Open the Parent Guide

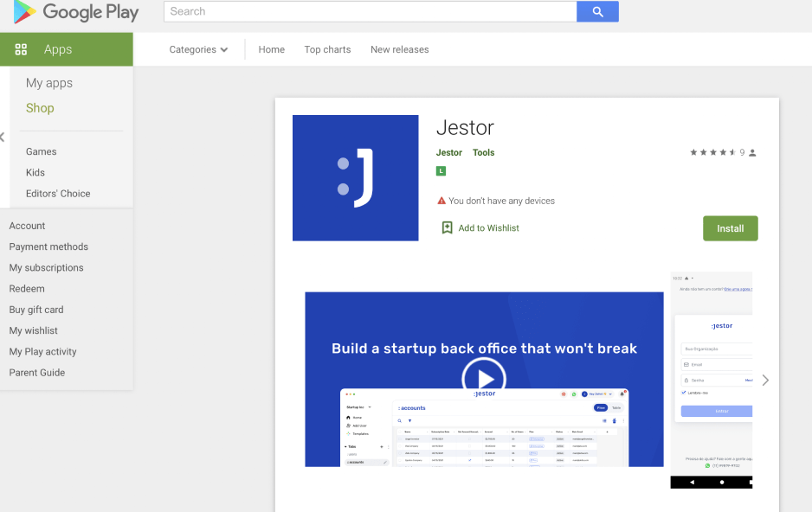coord(36,373)
